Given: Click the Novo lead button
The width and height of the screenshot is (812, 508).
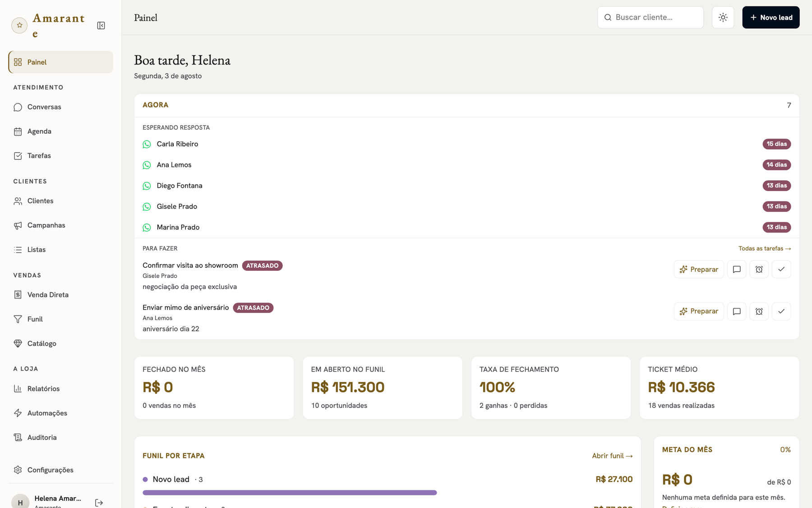Looking at the screenshot, I should (770, 18).
